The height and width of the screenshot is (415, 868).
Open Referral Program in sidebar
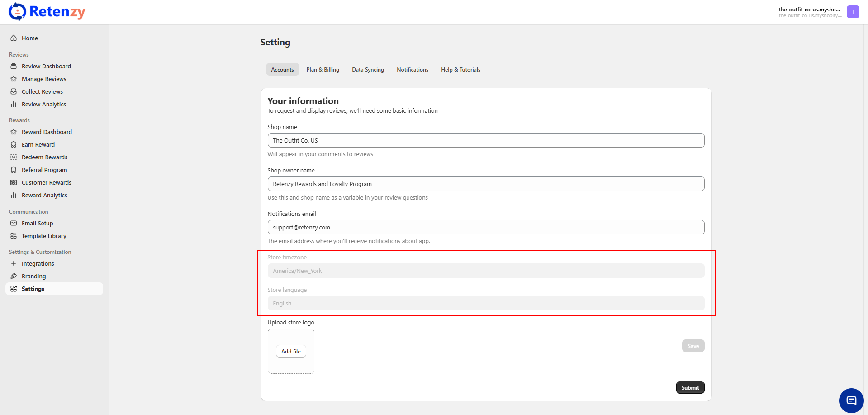[x=44, y=170]
